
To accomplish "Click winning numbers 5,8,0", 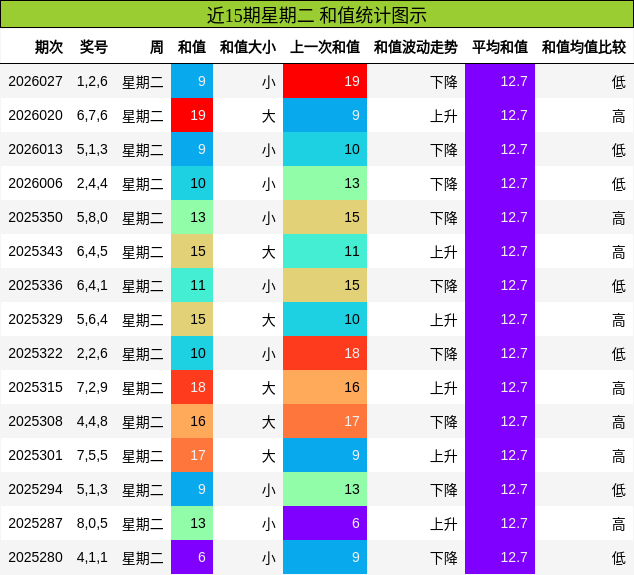I will click(92, 217).
